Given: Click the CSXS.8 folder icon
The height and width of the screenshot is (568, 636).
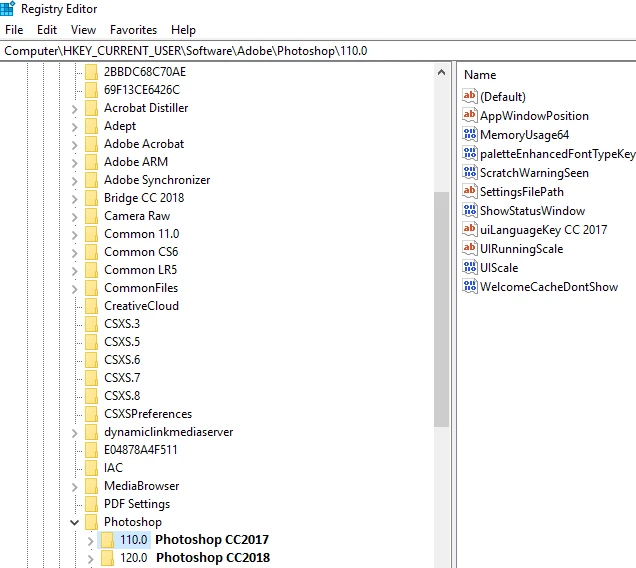Looking at the screenshot, I should 91,396.
